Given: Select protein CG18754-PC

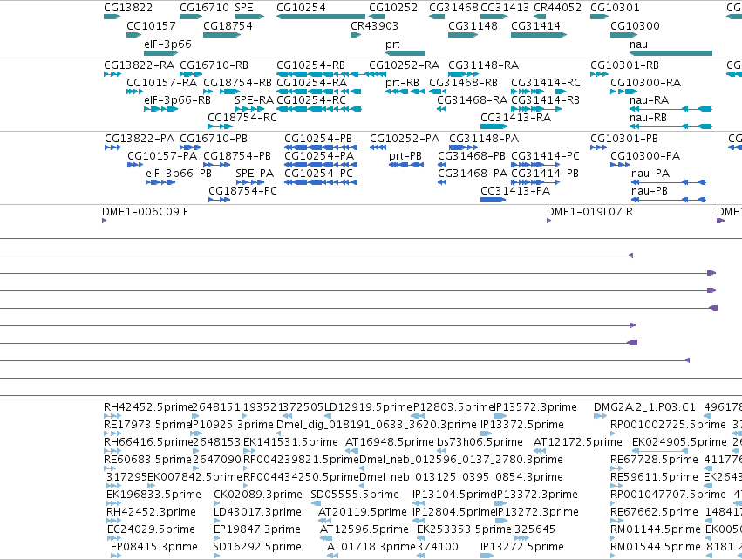Looking at the screenshot, I should [x=242, y=191].
